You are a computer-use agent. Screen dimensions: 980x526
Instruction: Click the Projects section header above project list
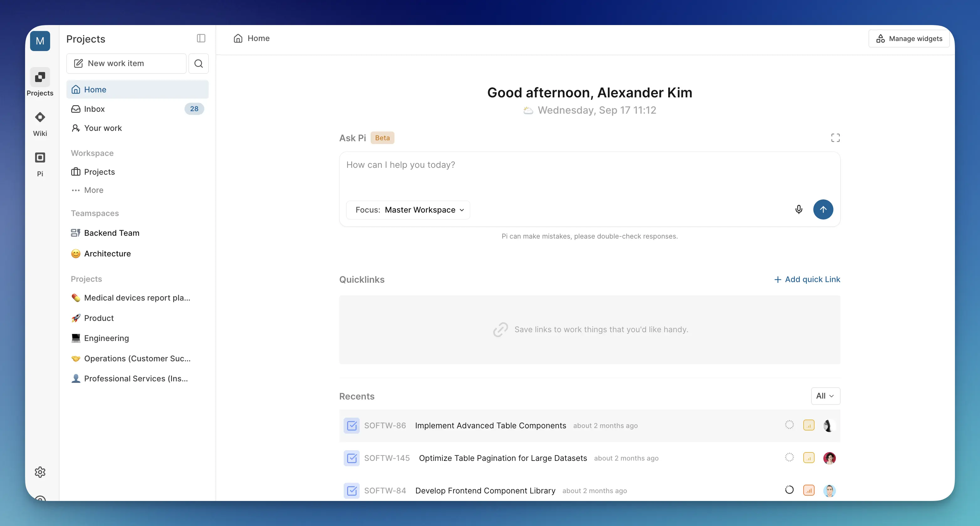point(86,279)
